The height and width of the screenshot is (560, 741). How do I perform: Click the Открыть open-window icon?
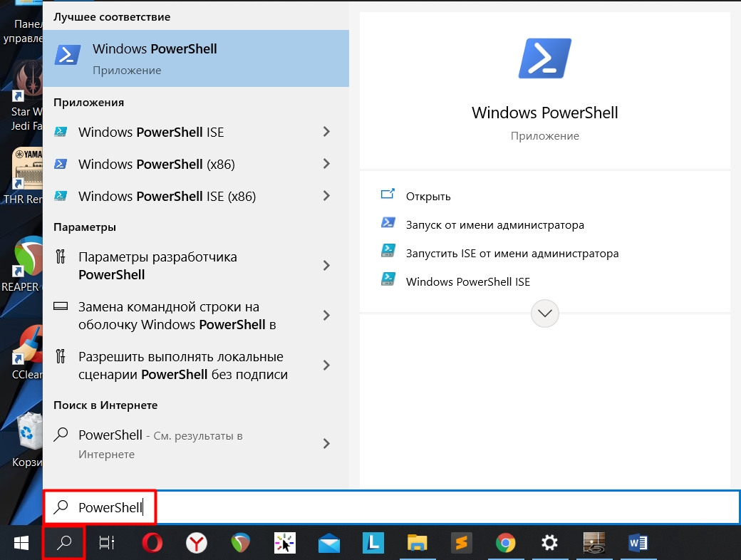pos(388,194)
